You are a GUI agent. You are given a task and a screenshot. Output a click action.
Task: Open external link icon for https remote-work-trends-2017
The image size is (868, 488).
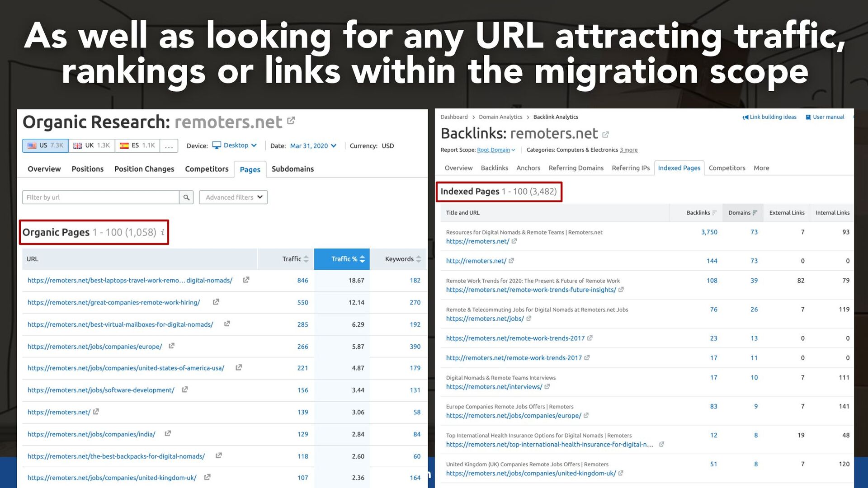[x=590, y=338]
